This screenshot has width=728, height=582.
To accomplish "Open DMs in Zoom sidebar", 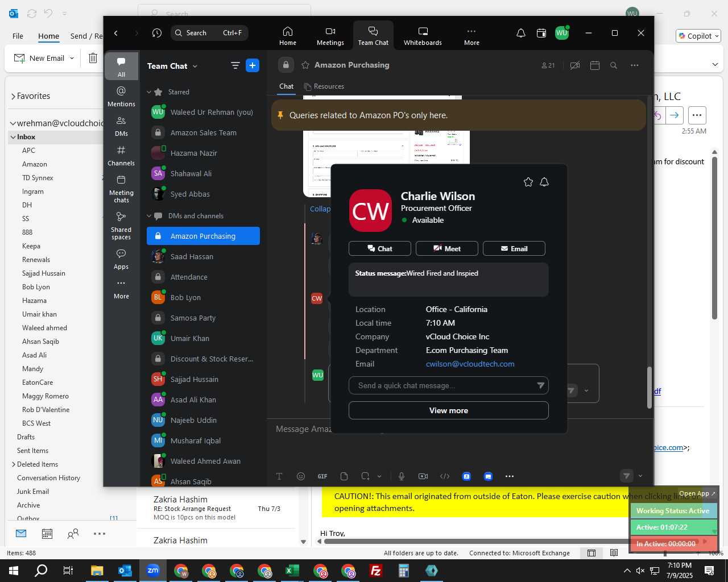I will click(121, 126).
